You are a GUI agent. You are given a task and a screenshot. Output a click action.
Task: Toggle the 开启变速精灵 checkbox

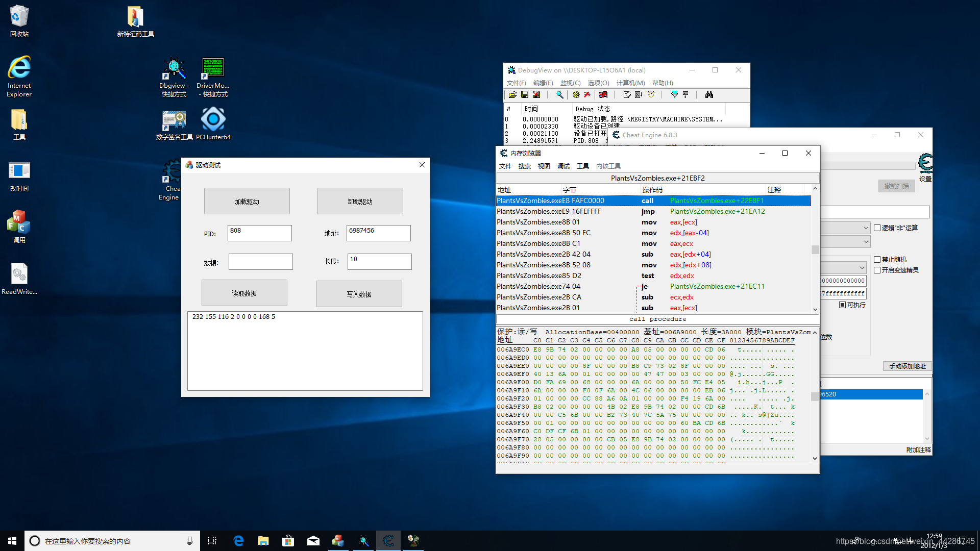pos(877,270)
